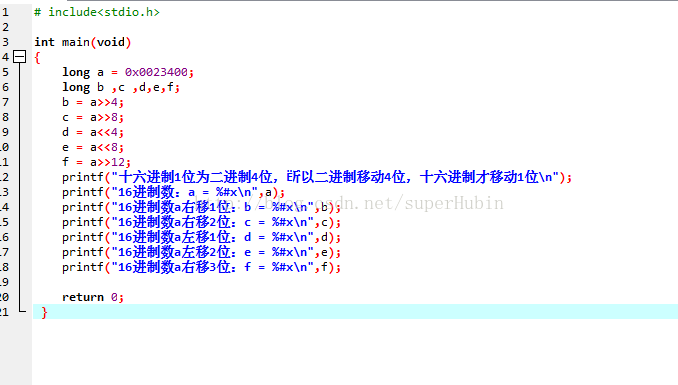The height and width of the screenshot is (385, 678).
Task: Click the printf line printing variable c
Action: pyautogui.click(x=201, y=222)
